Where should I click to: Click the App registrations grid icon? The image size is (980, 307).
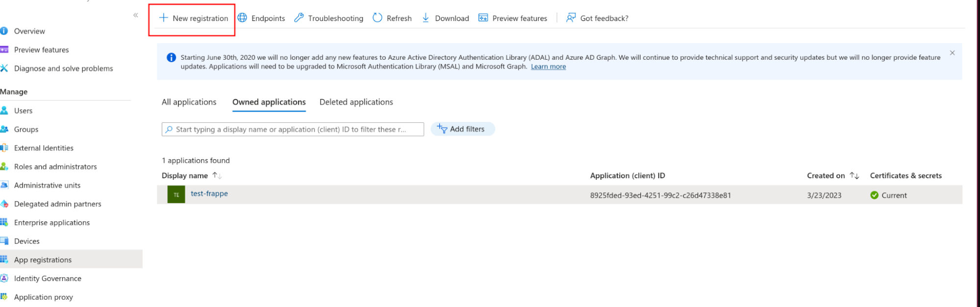[4, 260]
